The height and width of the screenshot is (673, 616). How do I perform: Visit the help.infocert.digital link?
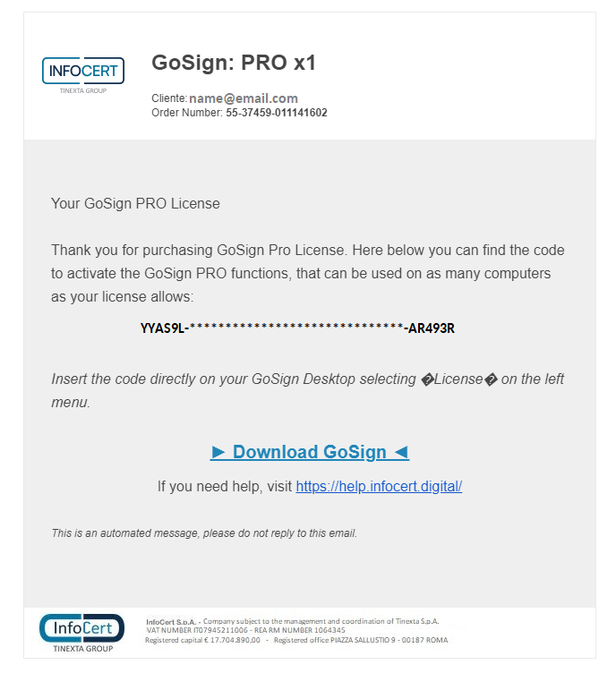pos(379,486)
